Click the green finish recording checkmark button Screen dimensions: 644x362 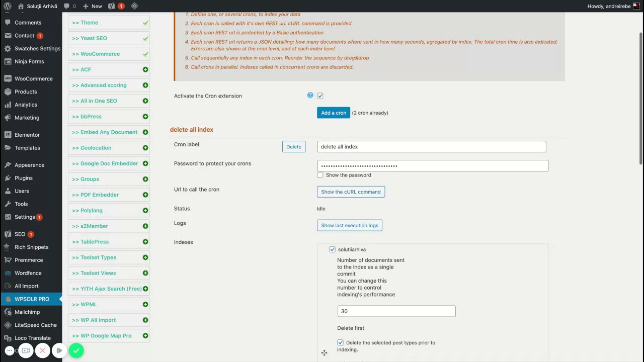point(76,350)
